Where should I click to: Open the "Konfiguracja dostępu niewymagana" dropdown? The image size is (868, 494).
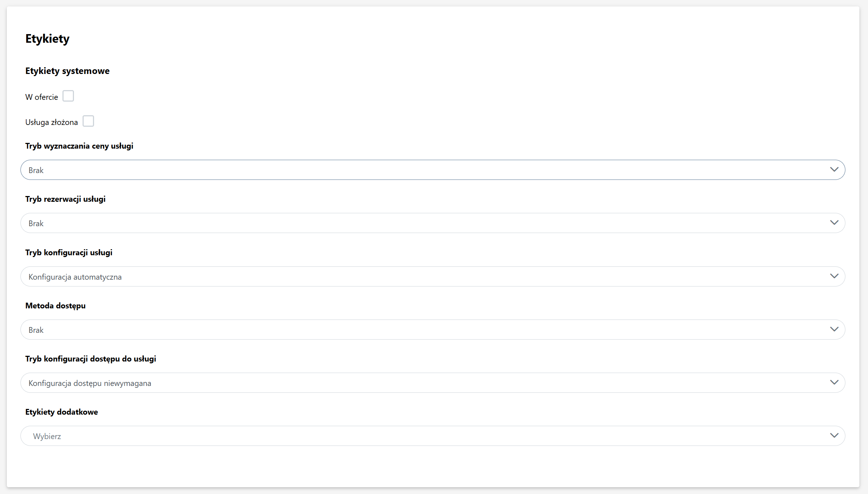coord(431,383)
